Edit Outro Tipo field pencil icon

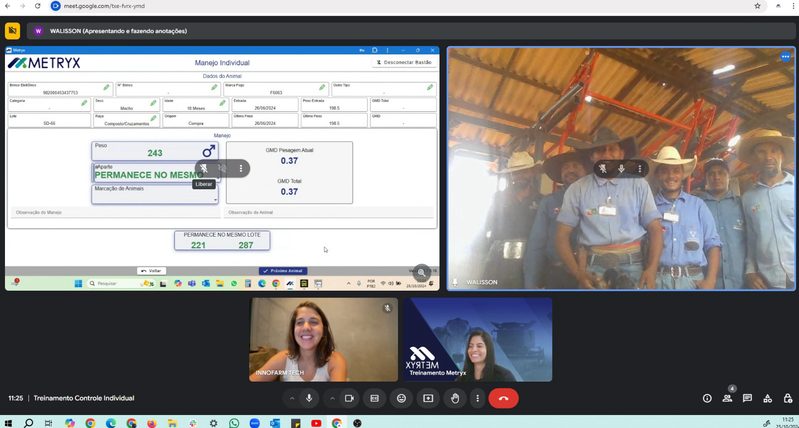[430, 87]
